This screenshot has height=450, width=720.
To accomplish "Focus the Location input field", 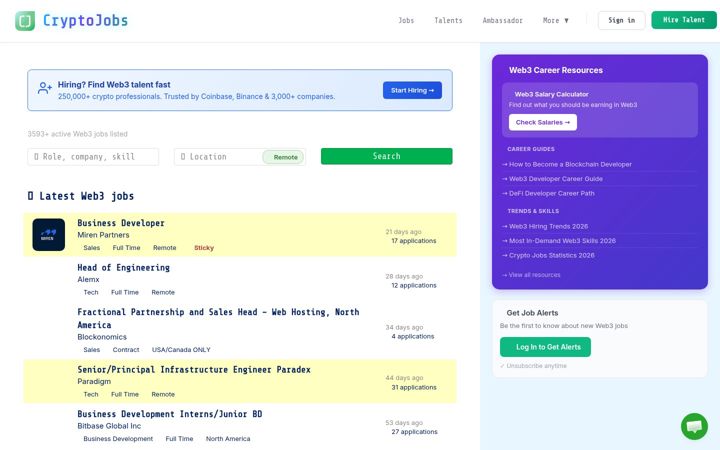I will click(x=217, y=157).
